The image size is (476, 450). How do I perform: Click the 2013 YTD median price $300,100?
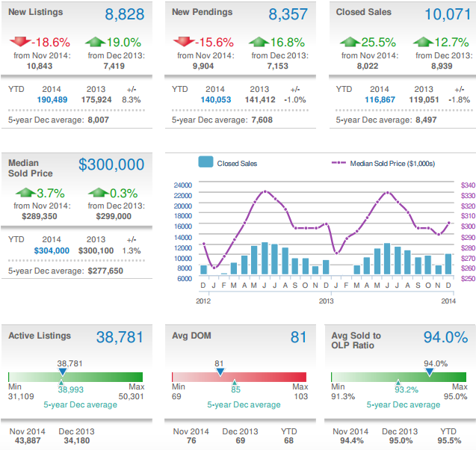96,250
